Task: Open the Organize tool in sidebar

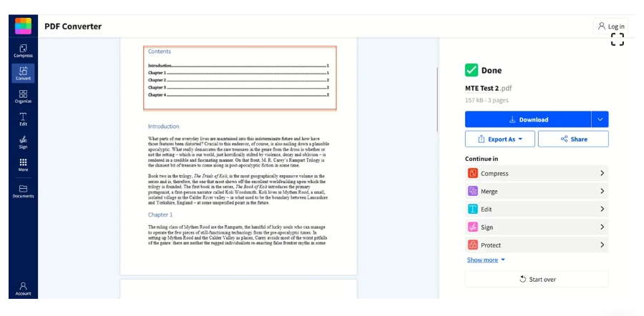Action: tap(23, 97)
